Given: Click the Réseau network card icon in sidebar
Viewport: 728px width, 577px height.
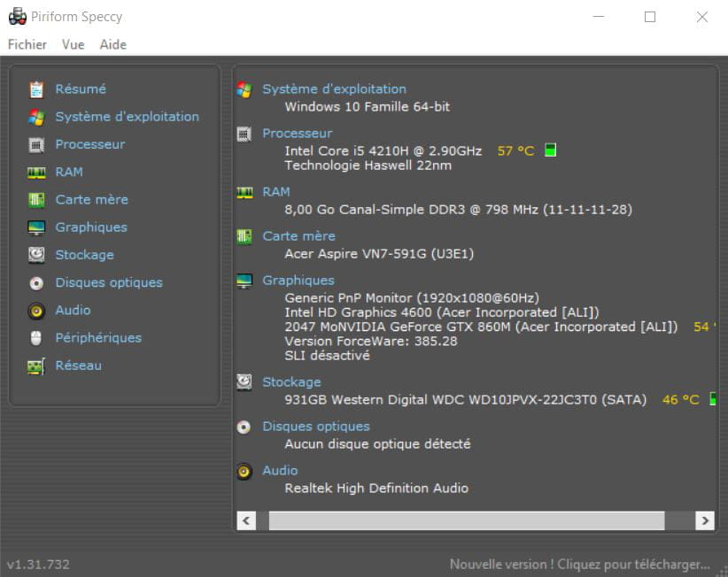Looking at the screenshot, I should point(36,366).
